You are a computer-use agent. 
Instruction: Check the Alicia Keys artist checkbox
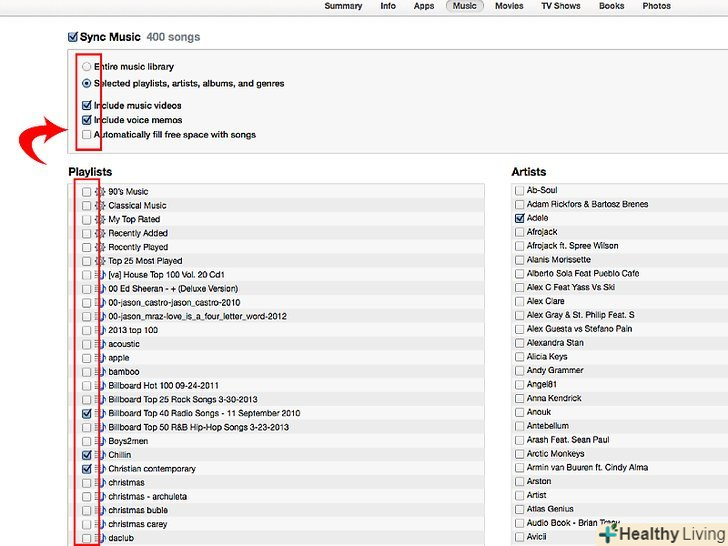pyautogui.click(x=520, y=357)
